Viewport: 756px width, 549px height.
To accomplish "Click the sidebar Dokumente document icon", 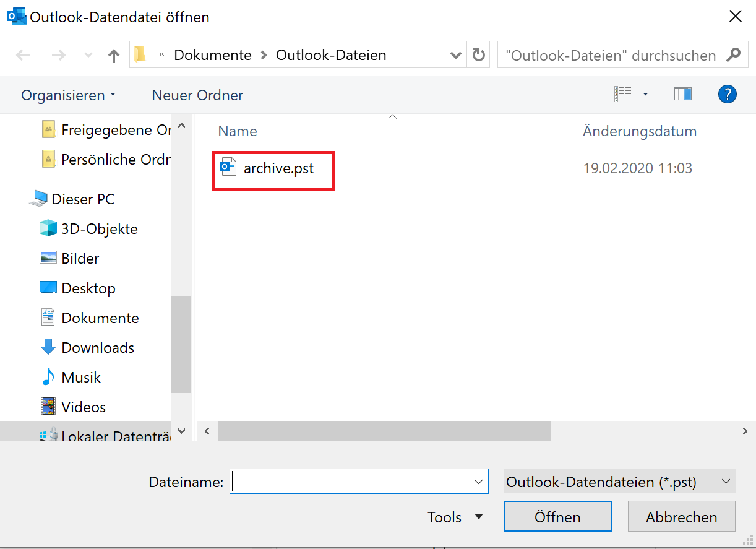I will coord(48,318).
